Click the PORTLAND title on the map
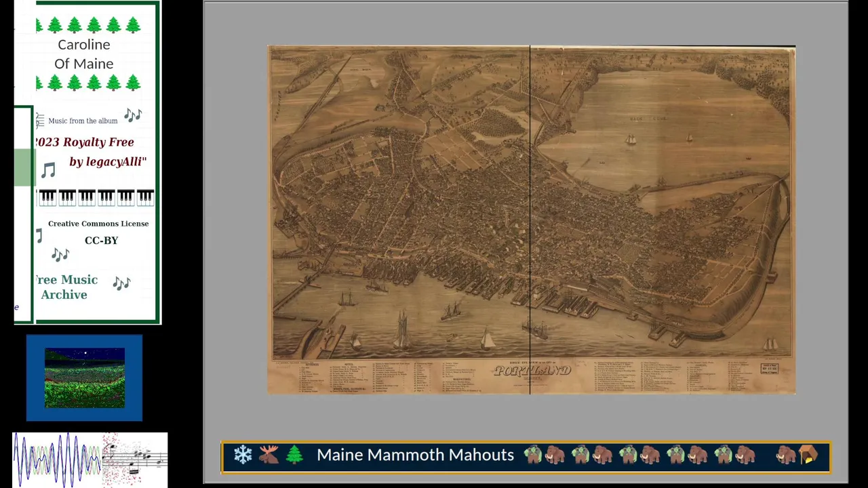Image resolution: width=868 pixels, height=488 pixels. coord(532,371)
